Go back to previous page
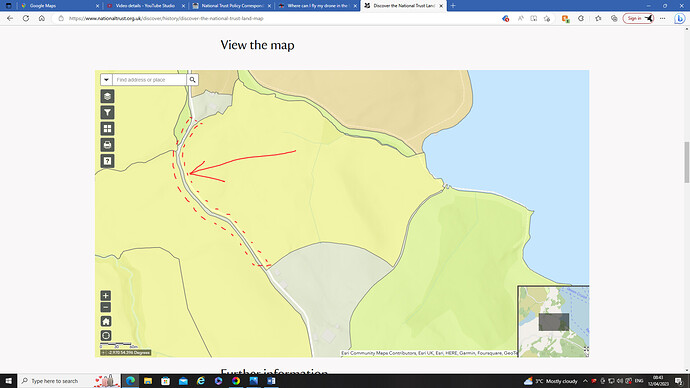 [10, 18]
